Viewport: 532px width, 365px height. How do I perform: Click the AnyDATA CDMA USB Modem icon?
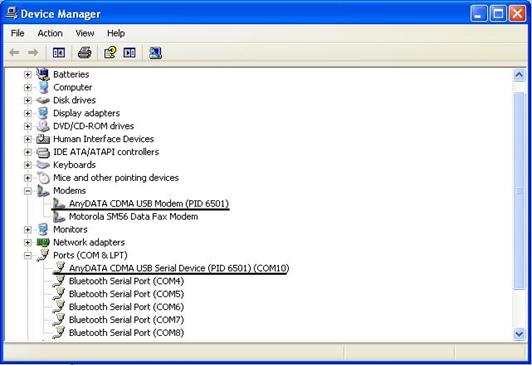pyautogui.click(x=59, y=204)
